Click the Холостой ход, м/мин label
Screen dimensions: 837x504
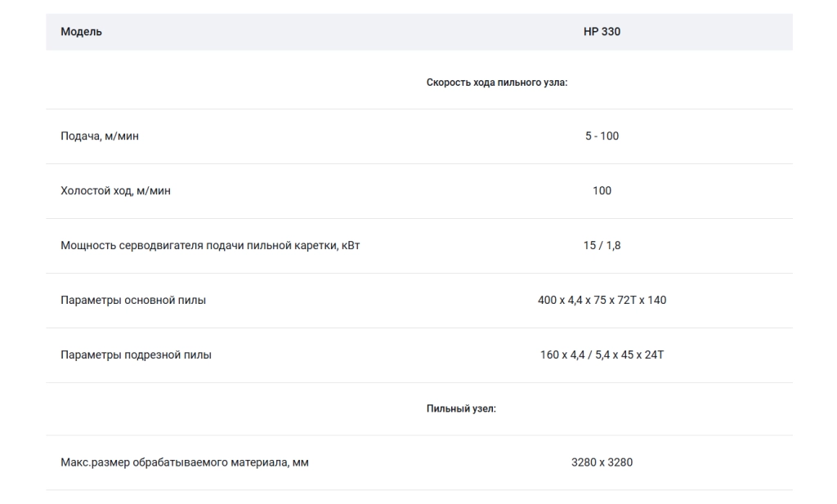point(115,191)
